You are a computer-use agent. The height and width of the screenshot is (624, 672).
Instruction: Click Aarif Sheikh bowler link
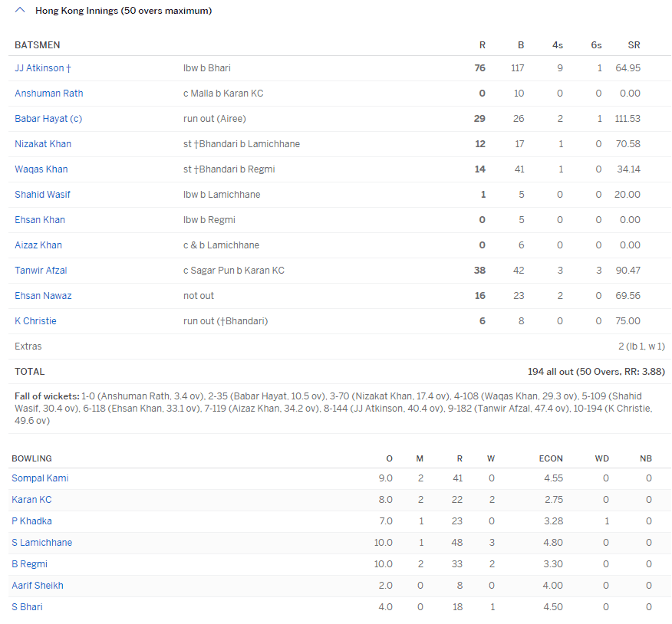coord(38,586)
